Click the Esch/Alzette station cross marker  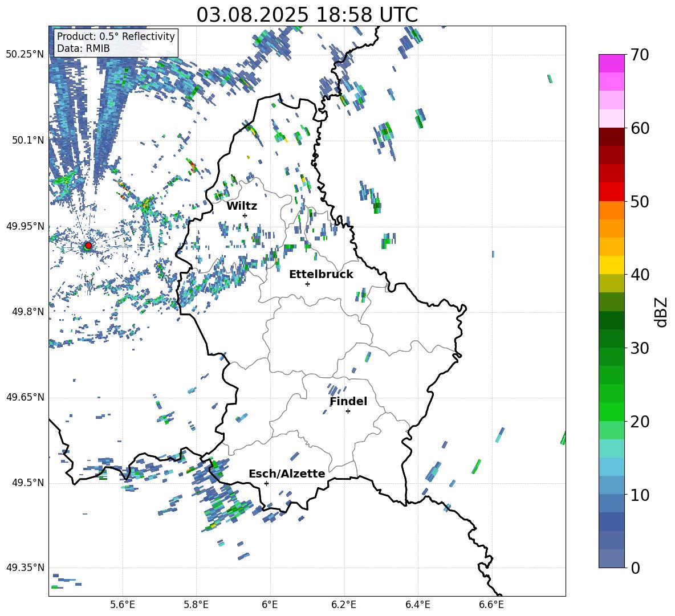(266, 483)
